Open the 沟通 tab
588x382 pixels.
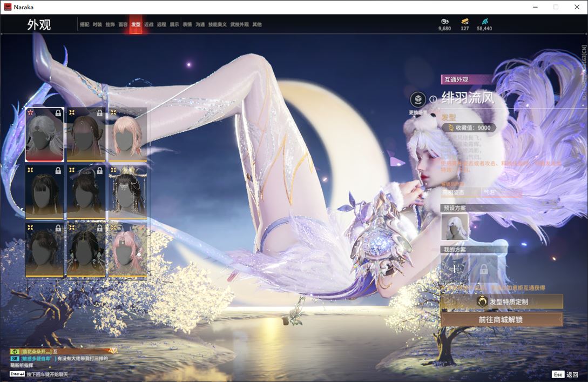200,24
